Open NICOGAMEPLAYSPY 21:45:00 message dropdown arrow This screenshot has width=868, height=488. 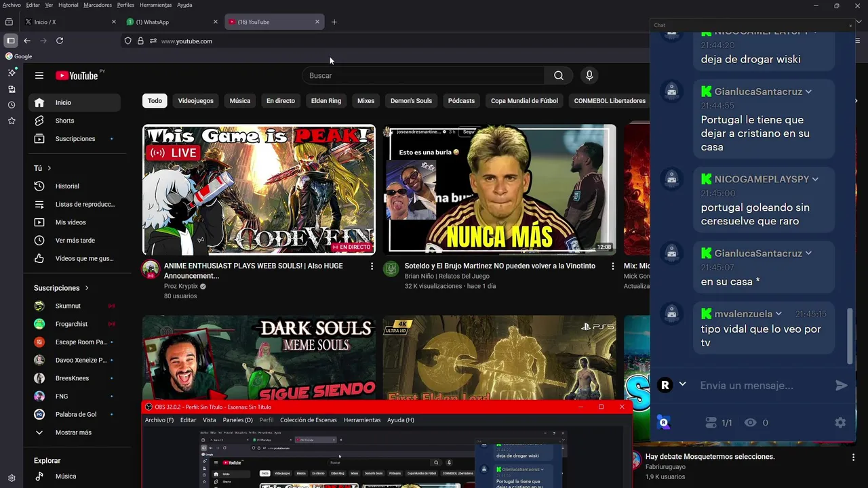click(x=815, y=180)
